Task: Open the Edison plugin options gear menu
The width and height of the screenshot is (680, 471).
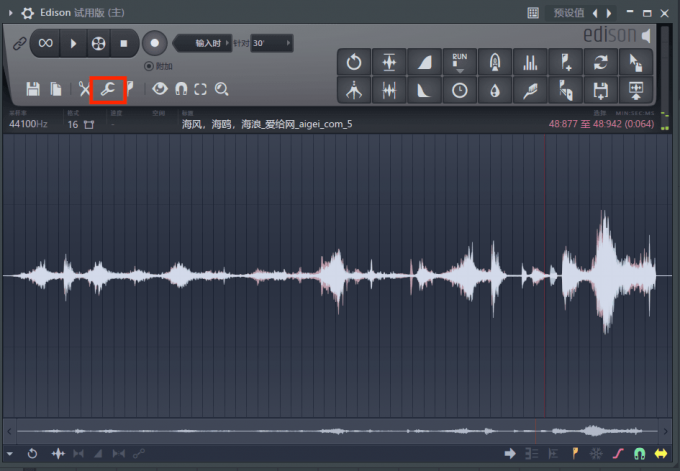Action: click(27, 13)
